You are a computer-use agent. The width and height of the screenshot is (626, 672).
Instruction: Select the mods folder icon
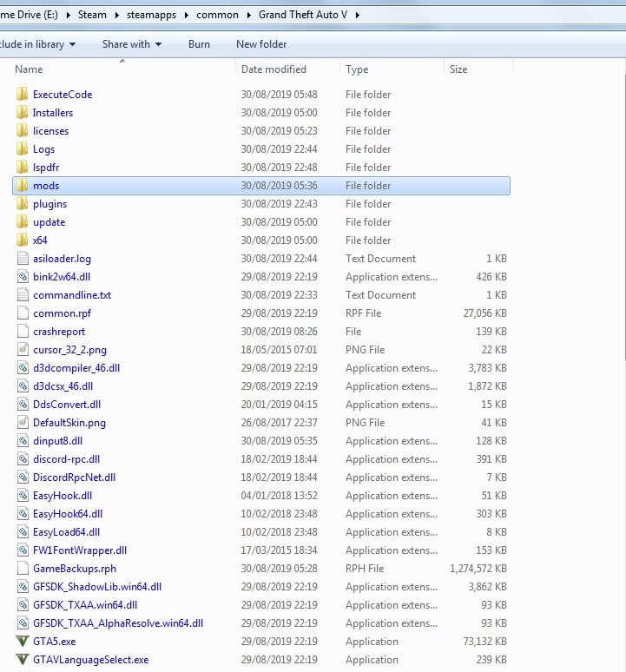point(23,186)
